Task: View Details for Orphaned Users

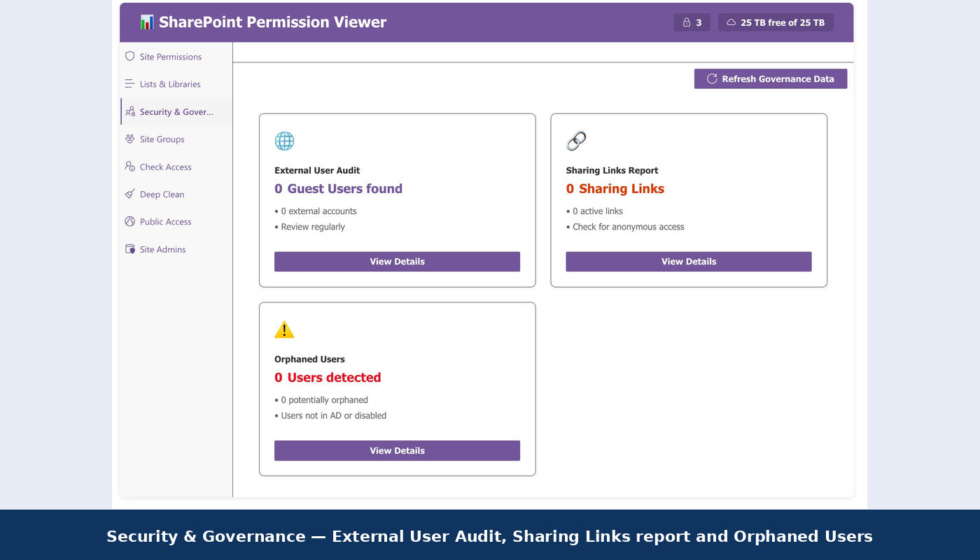Action: pyautogui.click(x=397, y=450)
